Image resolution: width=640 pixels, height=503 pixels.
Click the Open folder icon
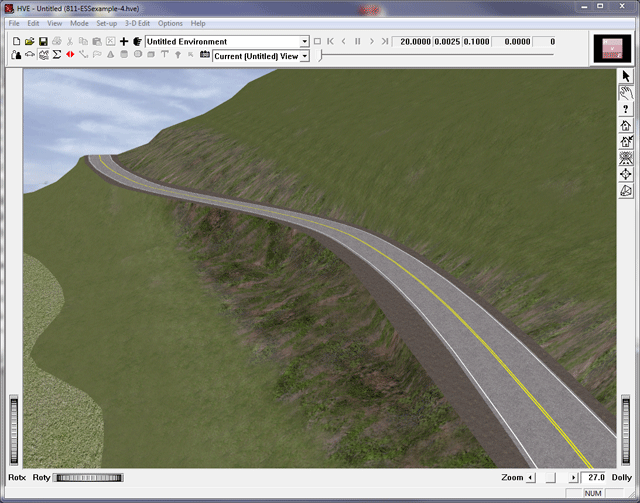coord(30,41)
